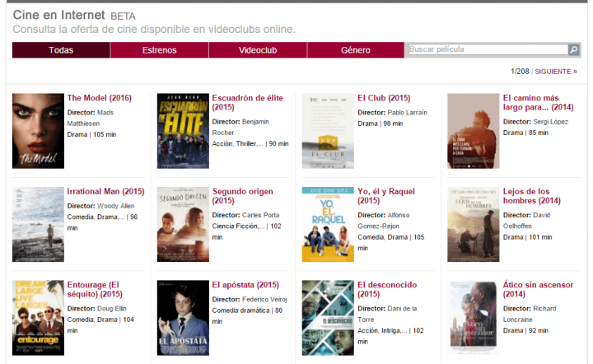Open Entourage (El séquito) title link
The height and width of the screenshot is (364, 593).
pos(95,289)
